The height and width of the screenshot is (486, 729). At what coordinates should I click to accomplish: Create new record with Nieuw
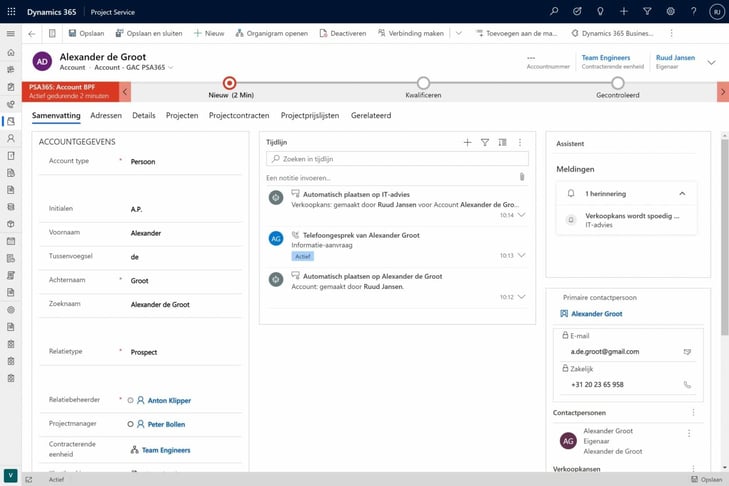click(x=209, y=33)
